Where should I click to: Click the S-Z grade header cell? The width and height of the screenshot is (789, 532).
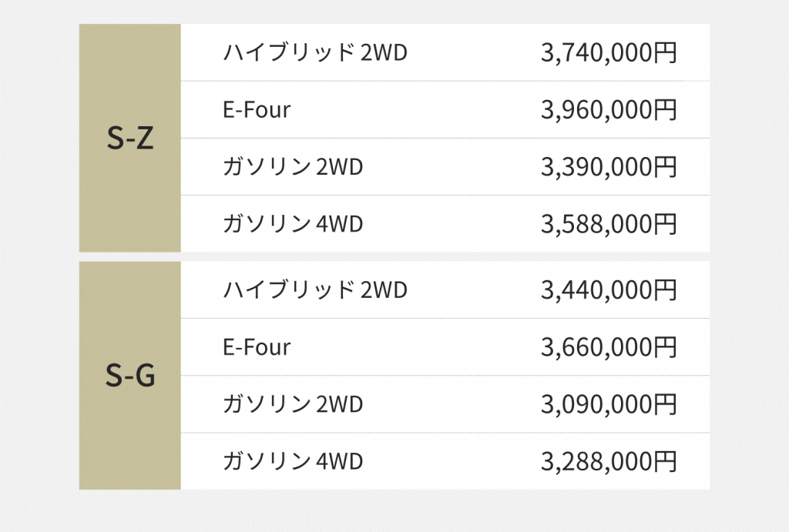tap(129, 139)
